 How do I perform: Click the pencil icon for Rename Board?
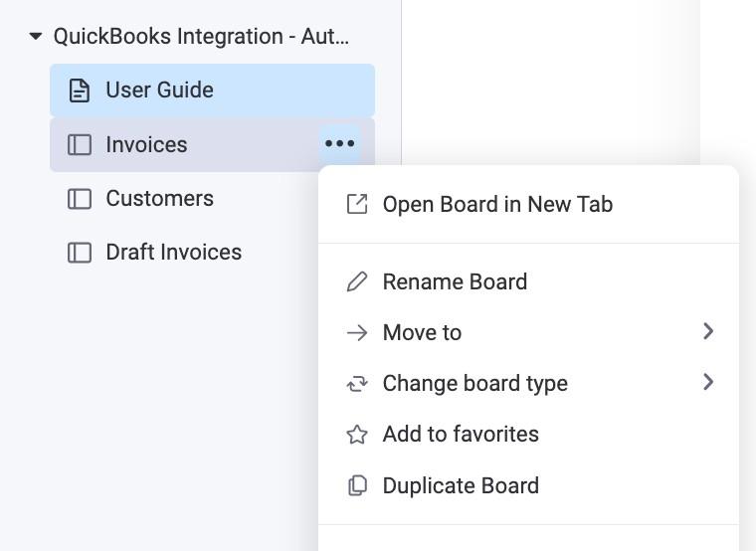point(356,282)
